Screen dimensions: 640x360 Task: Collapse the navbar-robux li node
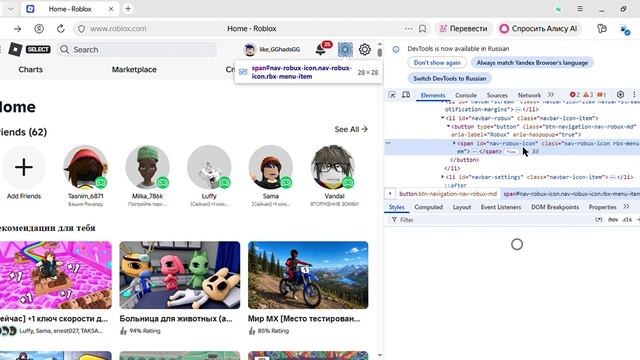click(x=442, y=118)
